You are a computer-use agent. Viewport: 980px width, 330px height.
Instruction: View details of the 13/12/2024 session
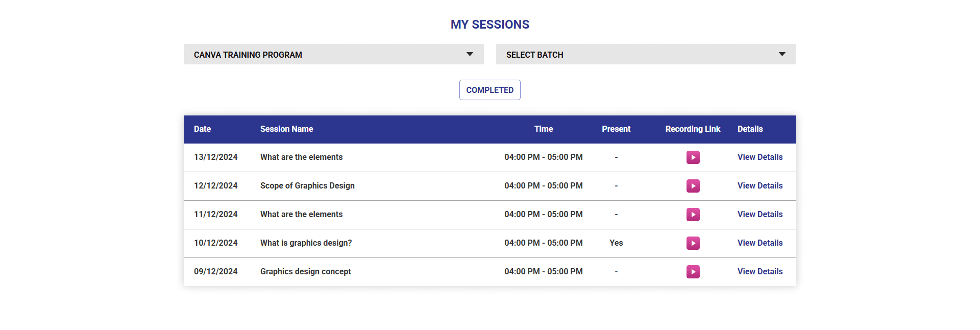pos(759,157)
